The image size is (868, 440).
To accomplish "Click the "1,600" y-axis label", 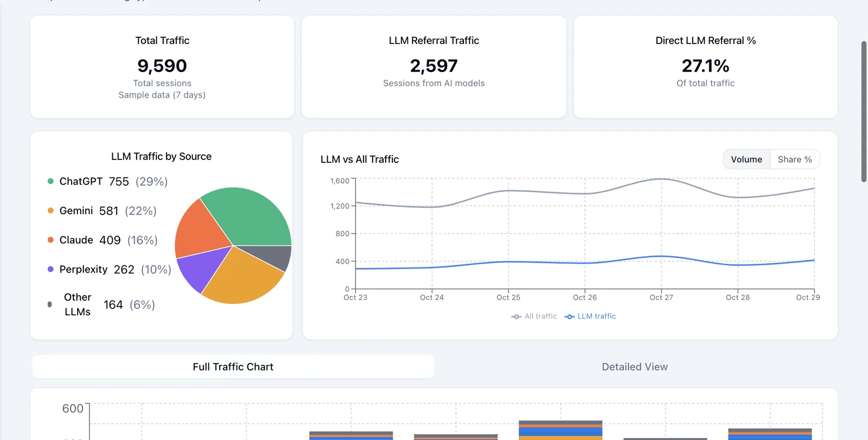I will pos(340,181).
